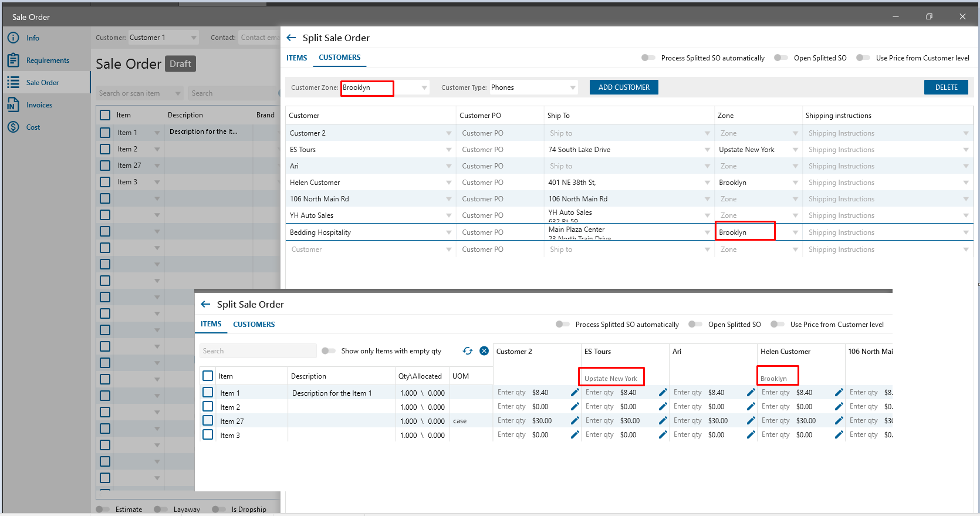Viewport: 980px width, 516px height.
Task: Enable Use Price from Customer level in upper panel
Action: 863,58
